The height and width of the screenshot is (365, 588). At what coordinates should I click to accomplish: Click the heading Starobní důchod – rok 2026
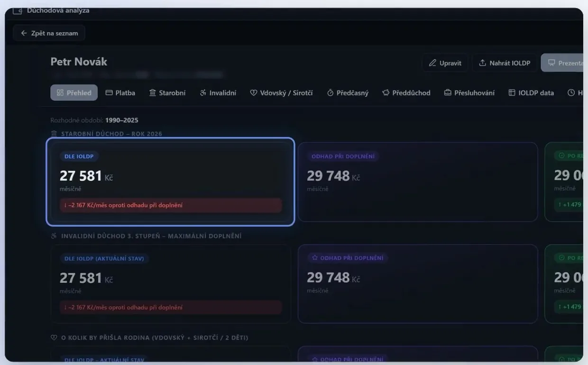[111, 134]
